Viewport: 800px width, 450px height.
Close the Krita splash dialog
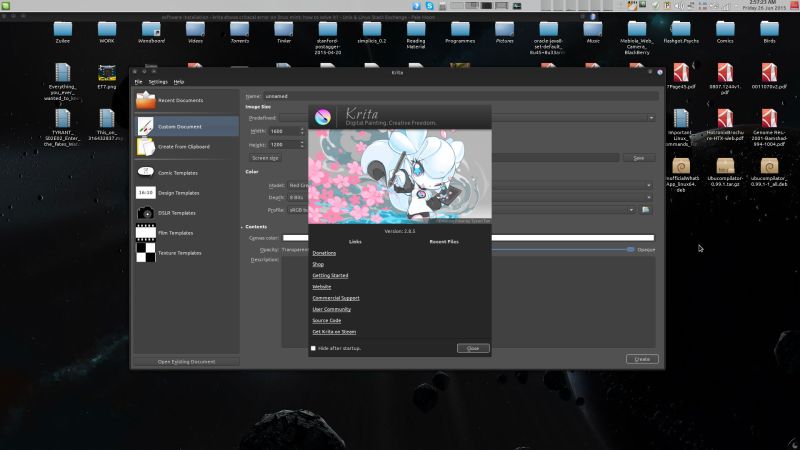[x=473, y=348]
